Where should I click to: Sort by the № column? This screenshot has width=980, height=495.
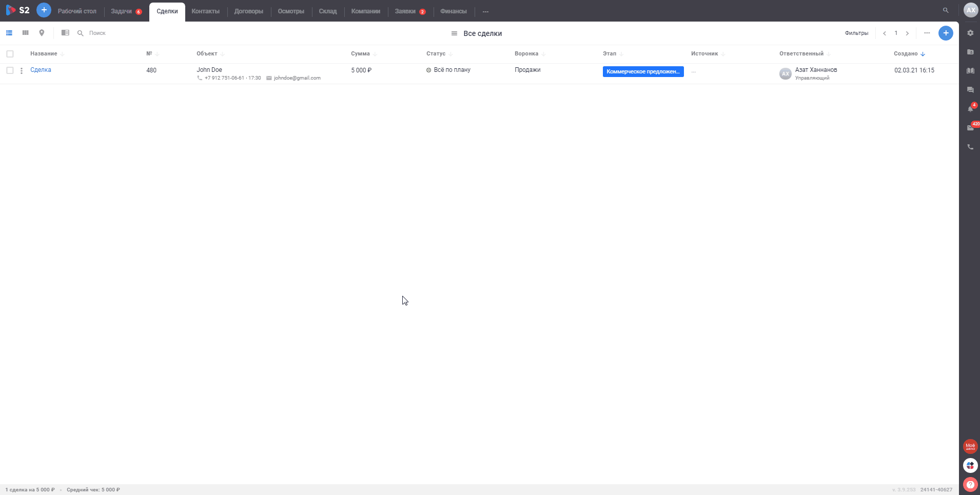pyautogui.click(x=152, y=54)
